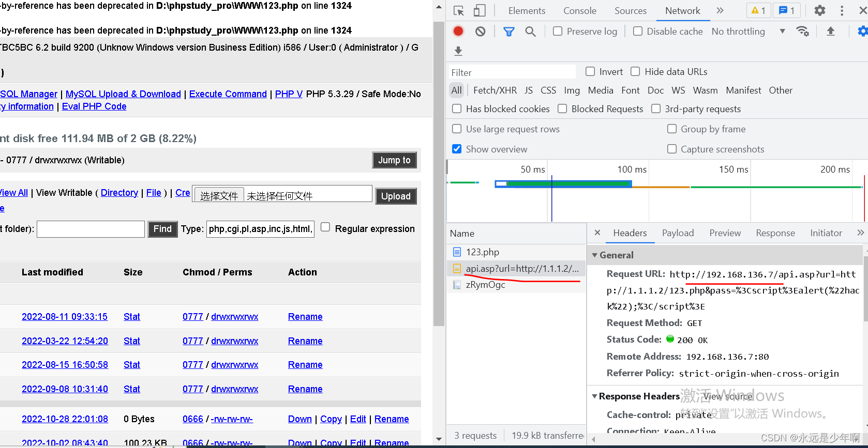Open the Response tab

coord(775,233)
